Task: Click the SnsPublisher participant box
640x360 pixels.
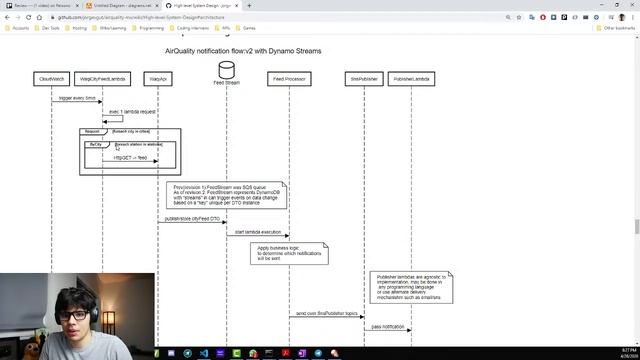Action: 364,79
